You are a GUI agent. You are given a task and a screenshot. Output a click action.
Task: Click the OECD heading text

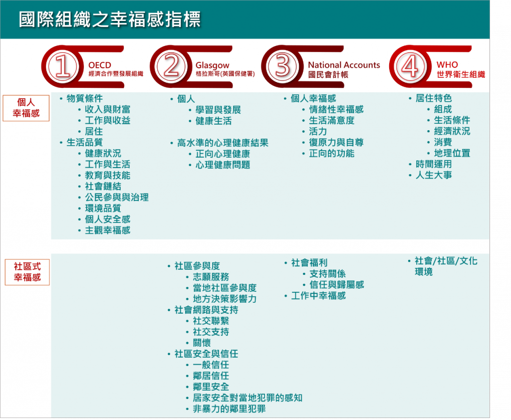click(x=100, y=65)
